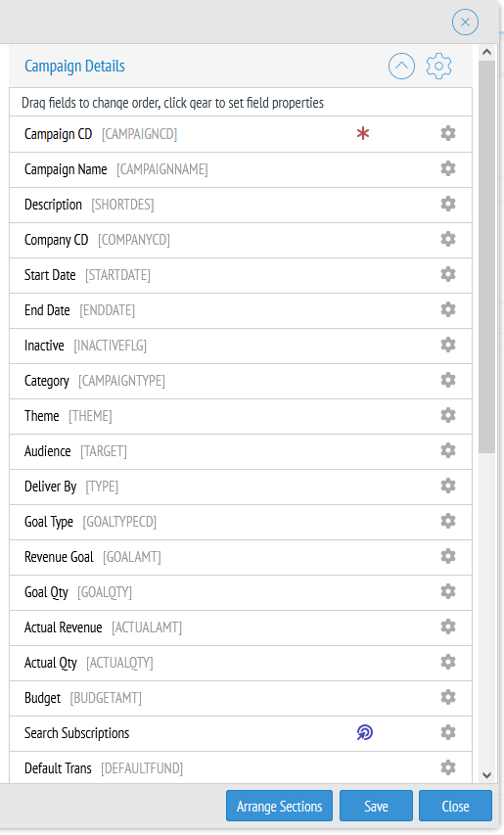The height and width of the screenshot is (835, 504).
Task: Select the Audience field row
Action: (x=241, y=451)
